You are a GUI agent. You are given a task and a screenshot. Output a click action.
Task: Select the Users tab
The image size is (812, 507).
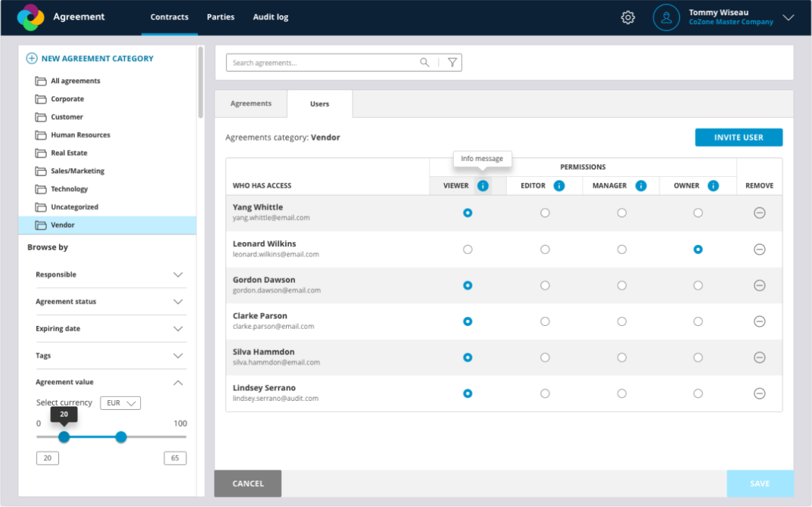[x=319, y=104]
